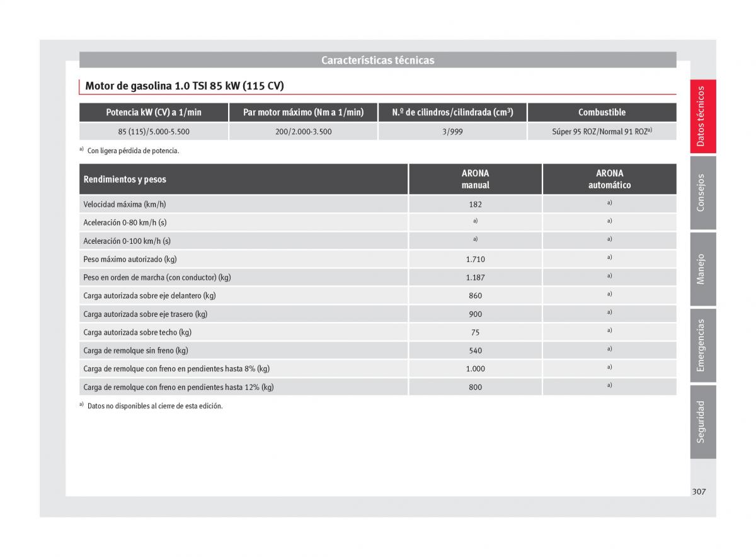This screenshot has height=557, width=756.
Task: Click the ARONA manual column header
Action: tap(476, 179)
